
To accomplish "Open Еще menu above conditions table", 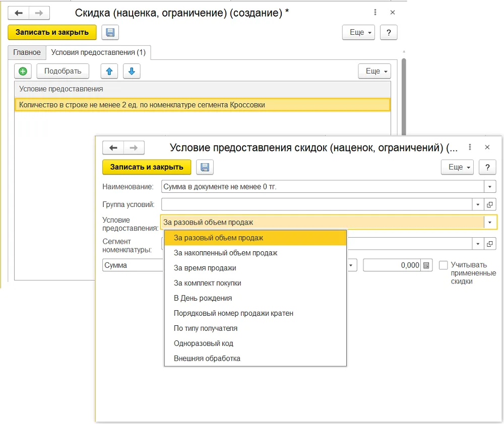I will (374, 72).
